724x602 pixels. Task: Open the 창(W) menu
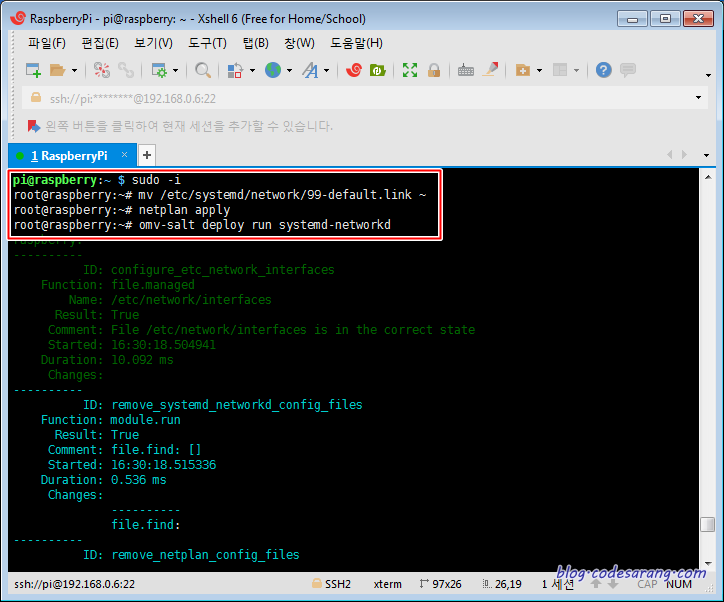coord(299,43)
